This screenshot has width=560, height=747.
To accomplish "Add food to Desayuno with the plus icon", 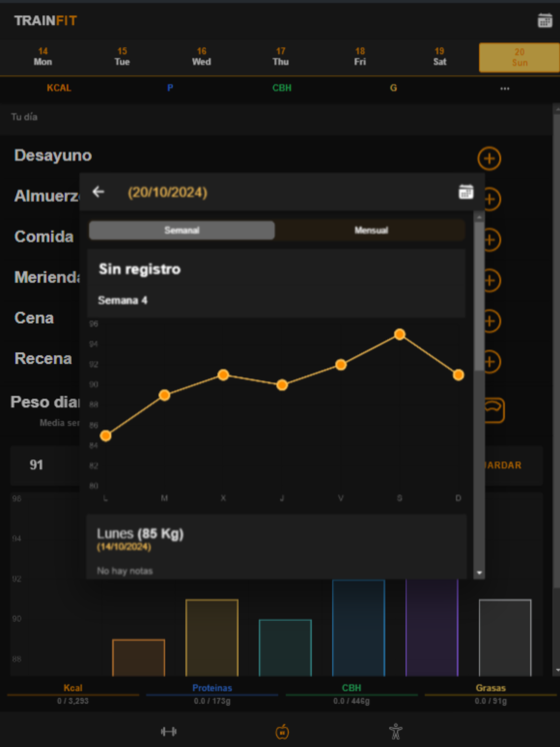I will pos(489,158).
